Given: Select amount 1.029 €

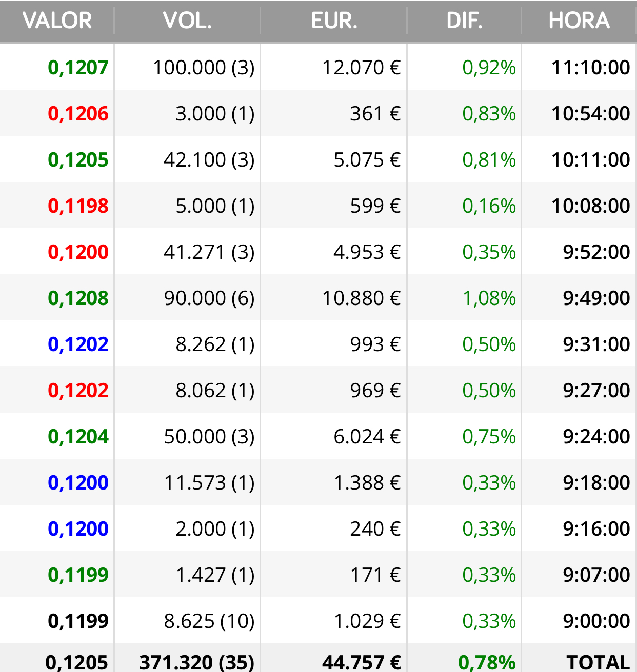Looking at the screenshot, I should click(x=367, y=621).
